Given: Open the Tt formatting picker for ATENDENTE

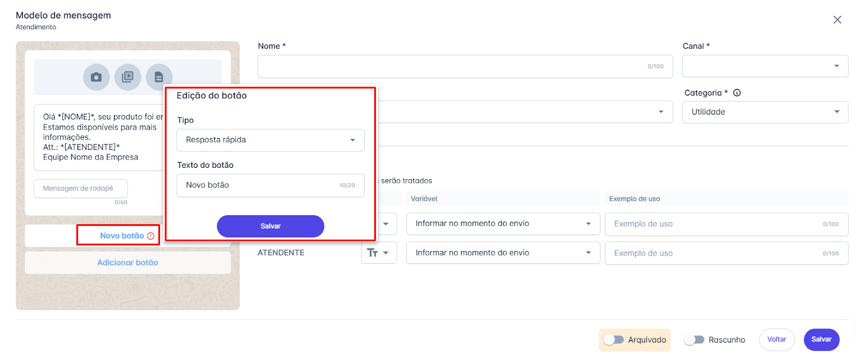Looking at the screenshot, I should pos(379,252).
